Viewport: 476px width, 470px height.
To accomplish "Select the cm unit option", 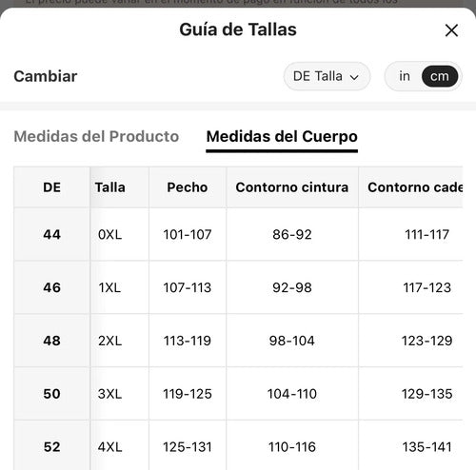I will [x=440, y=76].
